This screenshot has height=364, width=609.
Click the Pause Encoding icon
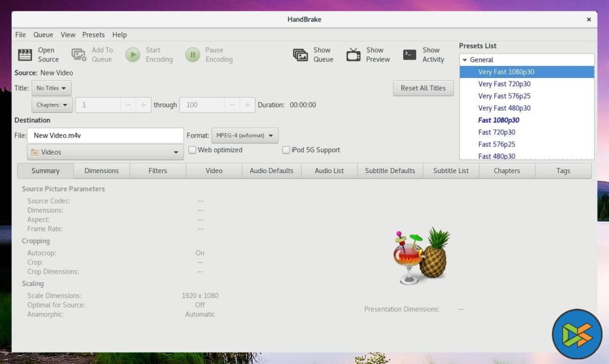(x=192, y=55)
